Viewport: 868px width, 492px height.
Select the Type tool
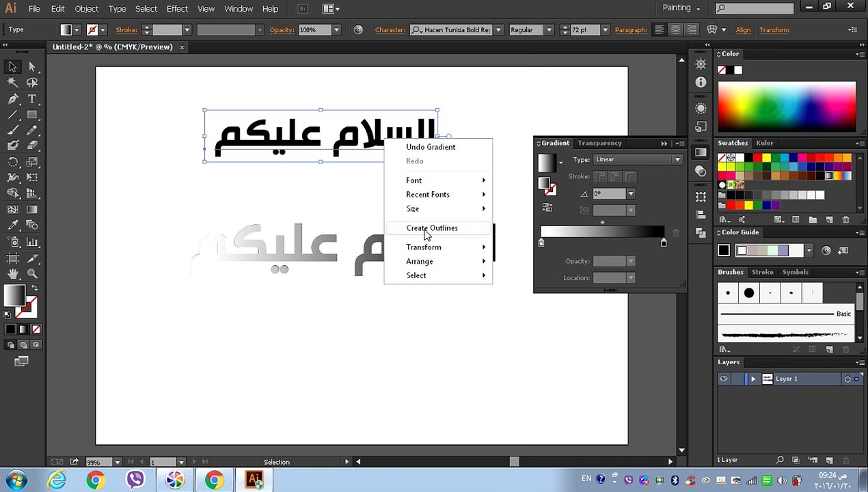32,98
